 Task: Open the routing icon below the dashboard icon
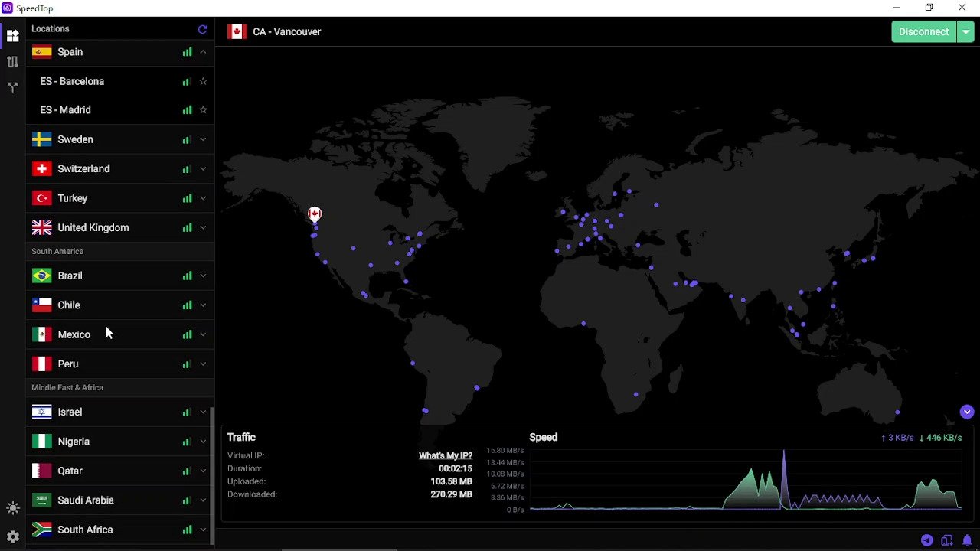click(12, 62)
